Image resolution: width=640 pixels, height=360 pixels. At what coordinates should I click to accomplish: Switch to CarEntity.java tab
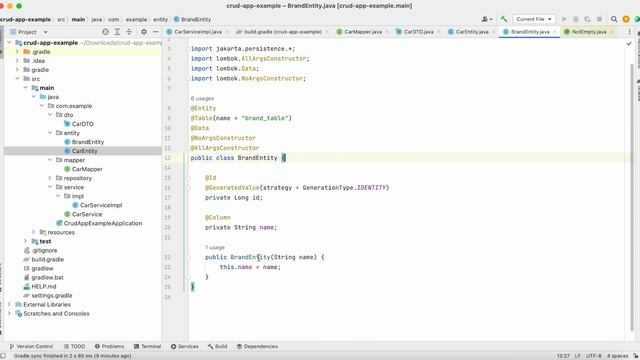[472, 32]
